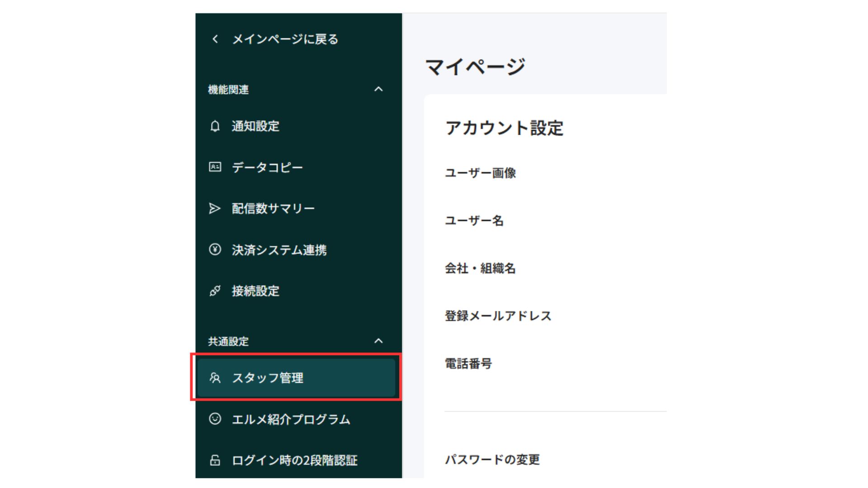Go back via メインページに戻る link
This screenshot has height=488, width=868.
pyautogui.click(x=285, y=39)
